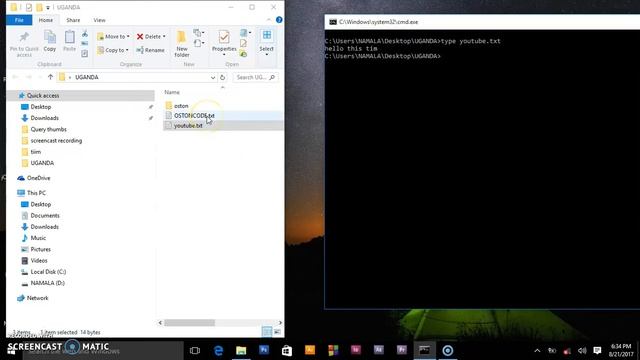
Task: Click the Paste ribbon button
Action: (69, 41)
